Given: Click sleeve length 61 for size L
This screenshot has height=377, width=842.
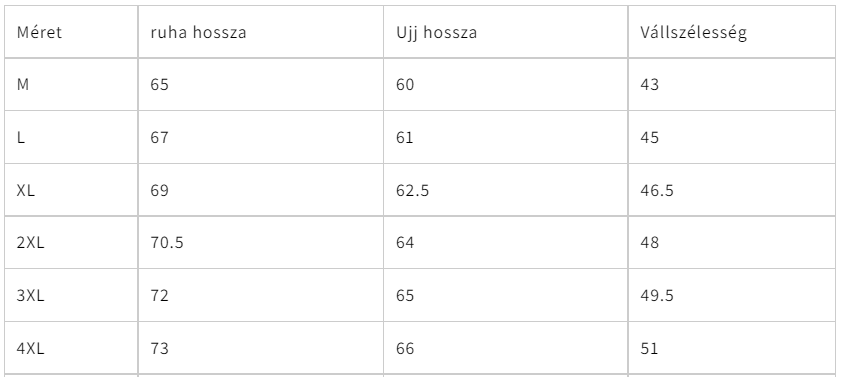Looking at the screenshot, I should tap(405, 137).
